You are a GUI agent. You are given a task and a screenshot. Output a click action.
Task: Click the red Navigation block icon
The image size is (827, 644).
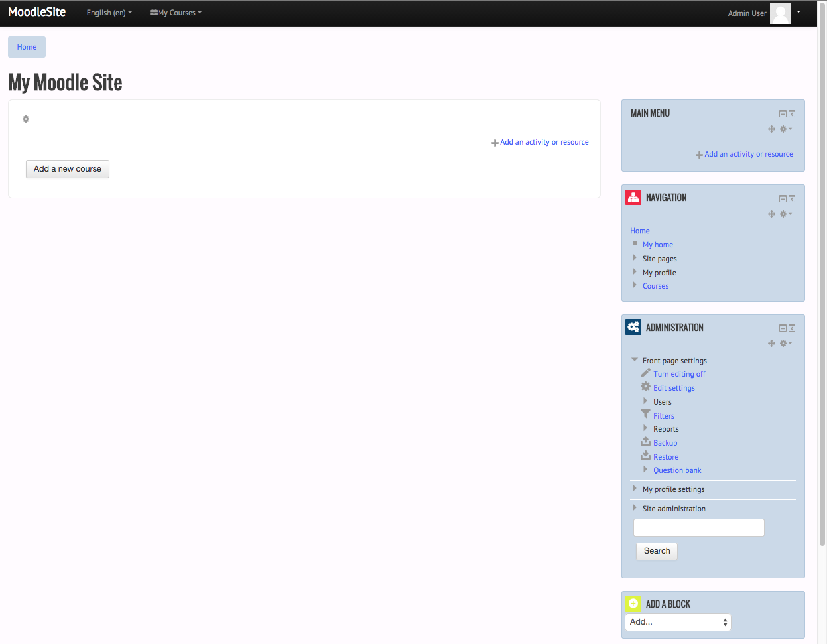coord(633,197)
